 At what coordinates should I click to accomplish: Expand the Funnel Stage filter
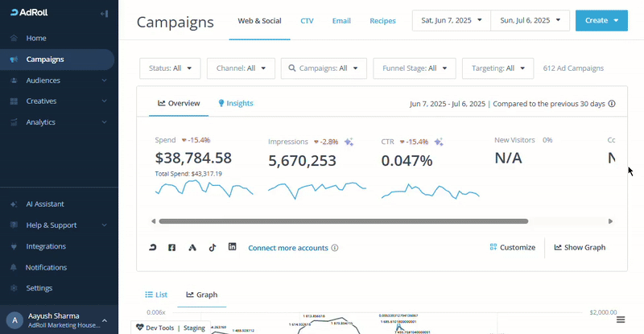coord(415,68)
